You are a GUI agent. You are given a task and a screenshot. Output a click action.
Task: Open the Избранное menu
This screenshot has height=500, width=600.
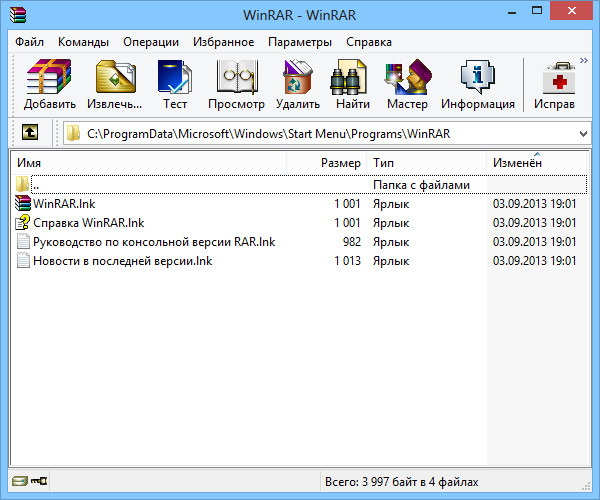tap(216, 42)
